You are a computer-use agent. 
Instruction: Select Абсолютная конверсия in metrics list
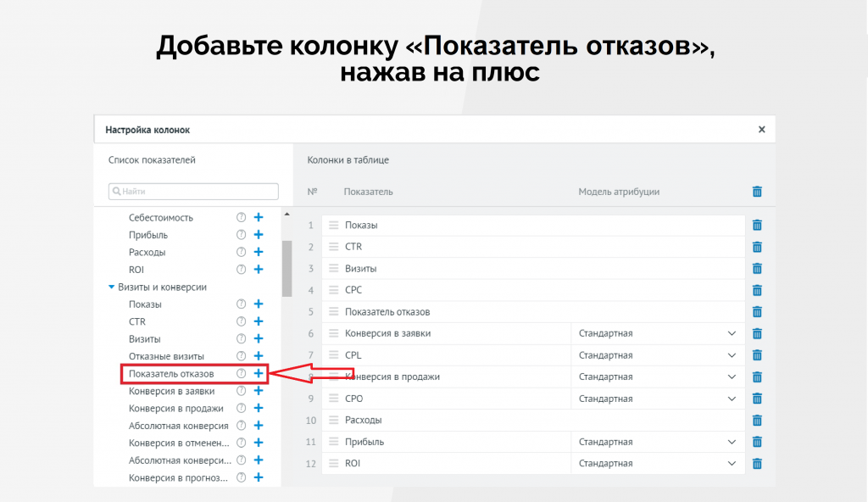point(178,426)
